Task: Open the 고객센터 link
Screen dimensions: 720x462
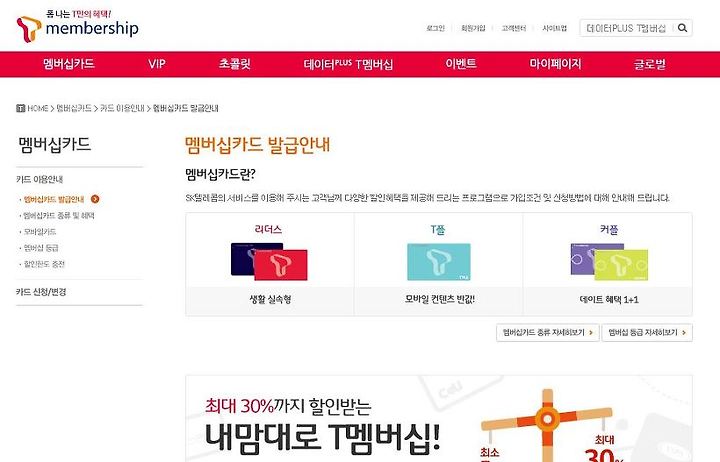Action: [514, 28]
